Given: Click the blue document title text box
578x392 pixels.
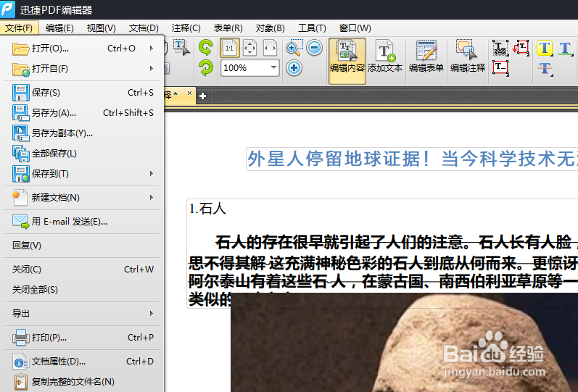Looking at the screenshot, I should point(412,159).
